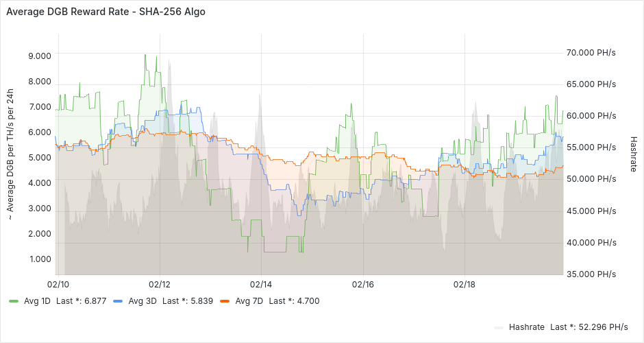Toggle Hashrate series visibility in legend

click(x=527, y=327)
